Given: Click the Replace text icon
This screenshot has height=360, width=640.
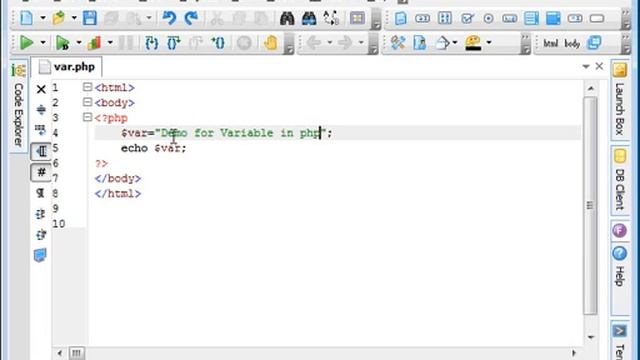Looking at the screenshot, I should click(x=331, y=18).
